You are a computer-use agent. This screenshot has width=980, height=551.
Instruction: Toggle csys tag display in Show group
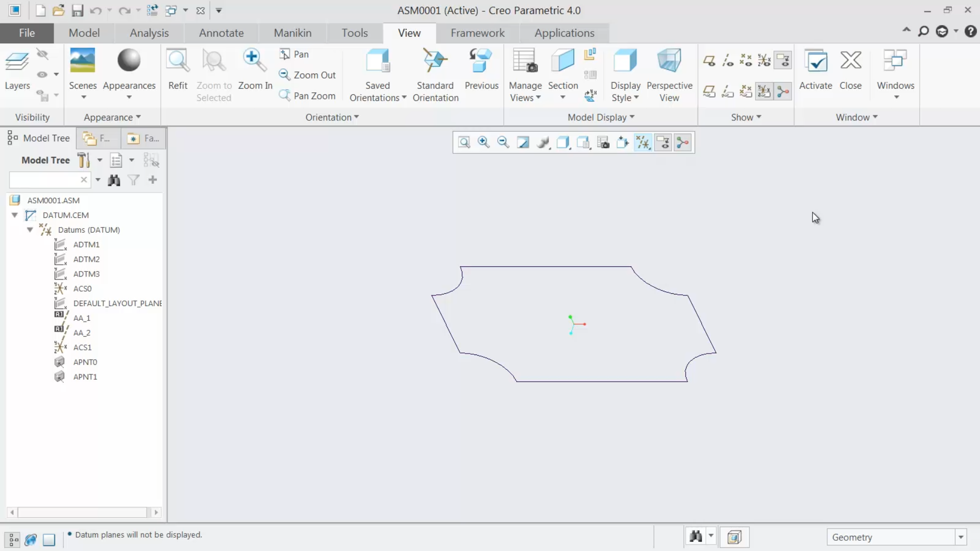[764, 91]
